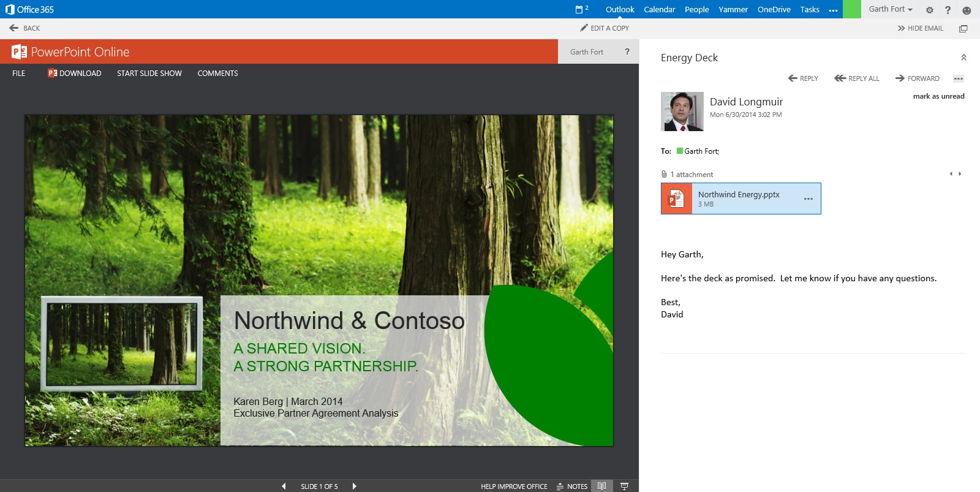This screenshot has width=980, height=492.
Task: Click the pop-out window icon
Action: [x=963, y=28]
